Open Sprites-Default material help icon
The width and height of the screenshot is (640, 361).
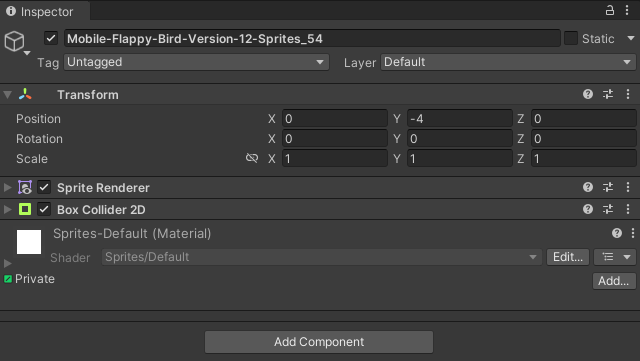pos(617,233)
